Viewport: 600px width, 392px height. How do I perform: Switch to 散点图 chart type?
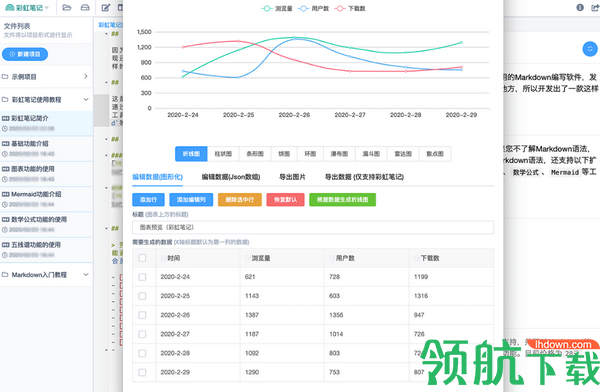point(435,154)
